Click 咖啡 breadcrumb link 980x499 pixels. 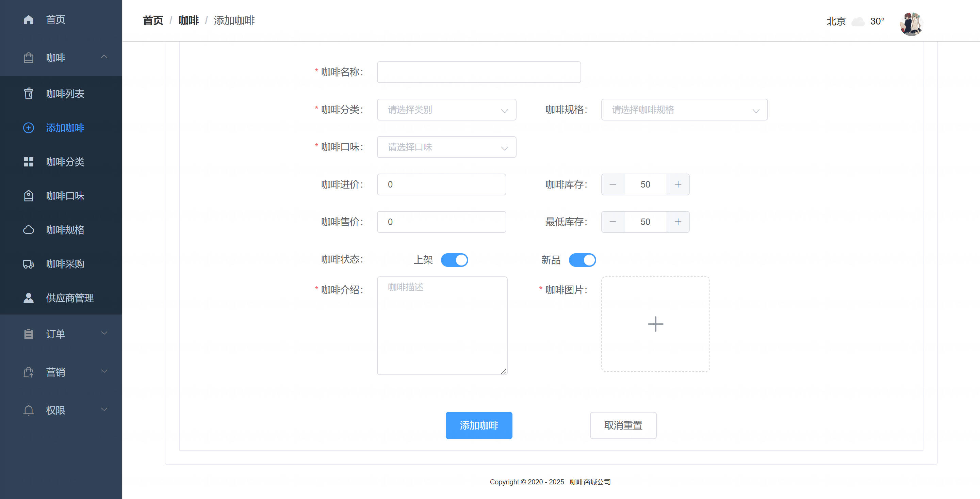point(189,20)
